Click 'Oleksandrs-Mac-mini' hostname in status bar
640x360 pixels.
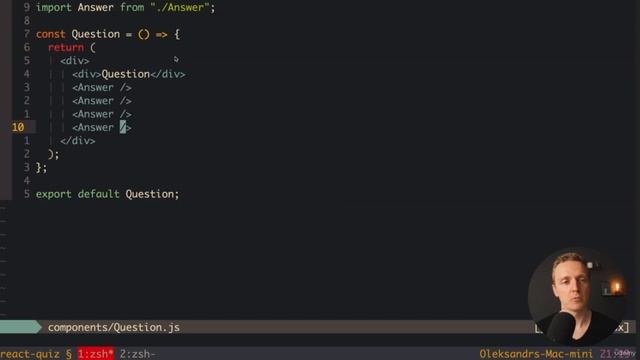point(536,353)
